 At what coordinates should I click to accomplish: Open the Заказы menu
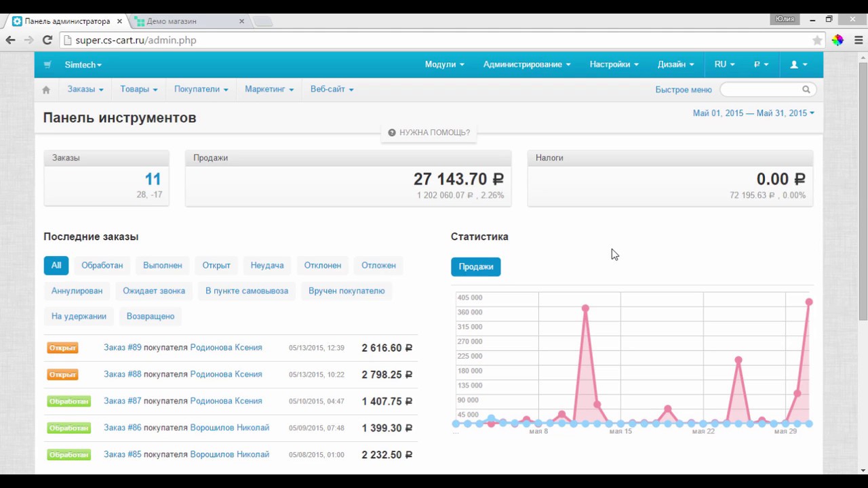click(x=85, y=89)
